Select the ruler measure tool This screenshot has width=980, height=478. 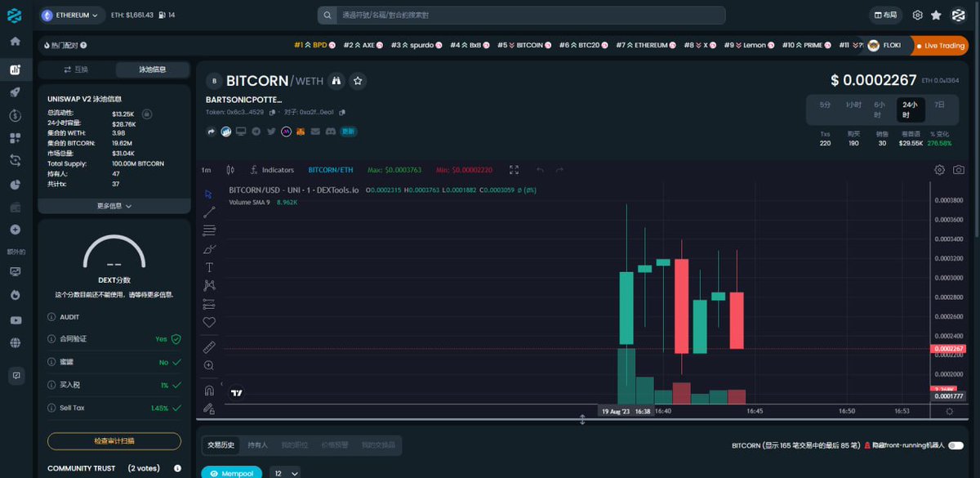(209, 346)
